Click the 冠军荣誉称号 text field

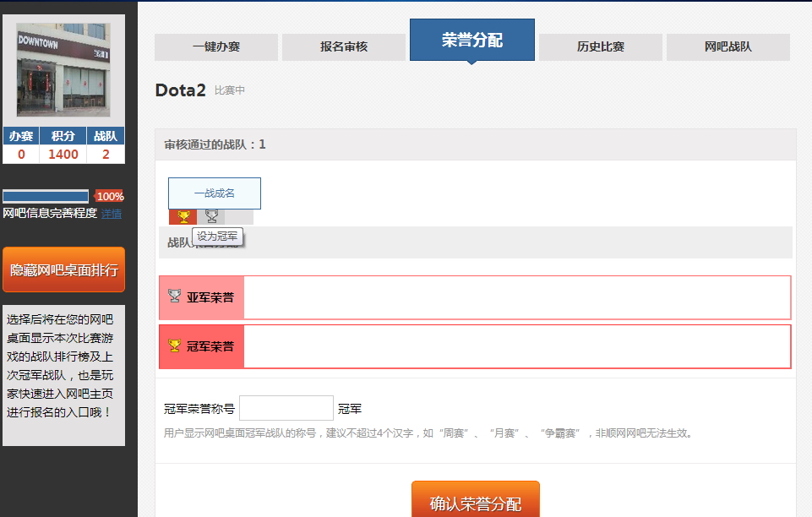pyautogui.click(x=286, y=409)
